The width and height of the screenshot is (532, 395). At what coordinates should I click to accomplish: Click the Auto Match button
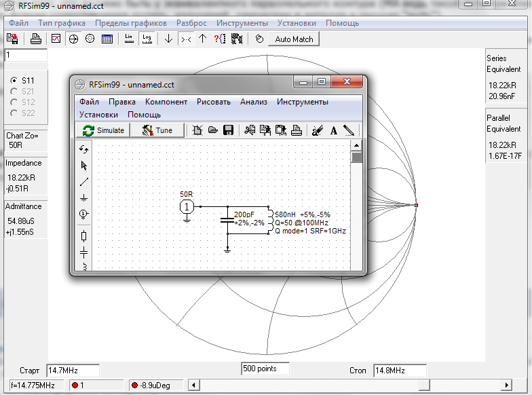click(x=294, y=39)
